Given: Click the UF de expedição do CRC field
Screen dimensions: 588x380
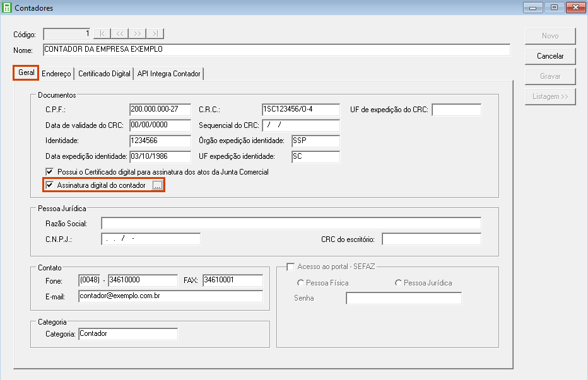Looking at the screenshot, I should coord(456,110).
